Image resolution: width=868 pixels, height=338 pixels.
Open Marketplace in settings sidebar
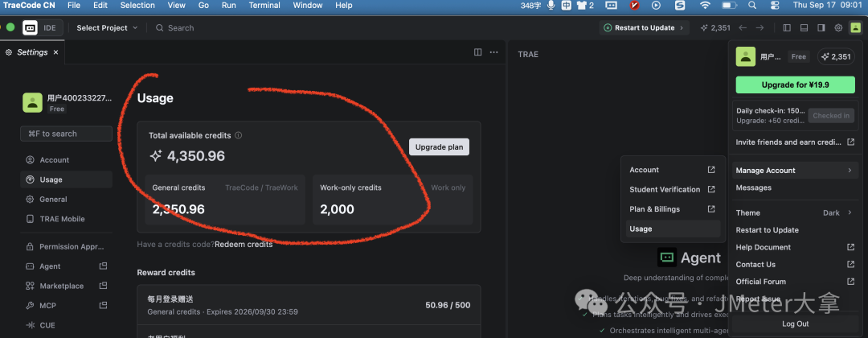[61, 286]
